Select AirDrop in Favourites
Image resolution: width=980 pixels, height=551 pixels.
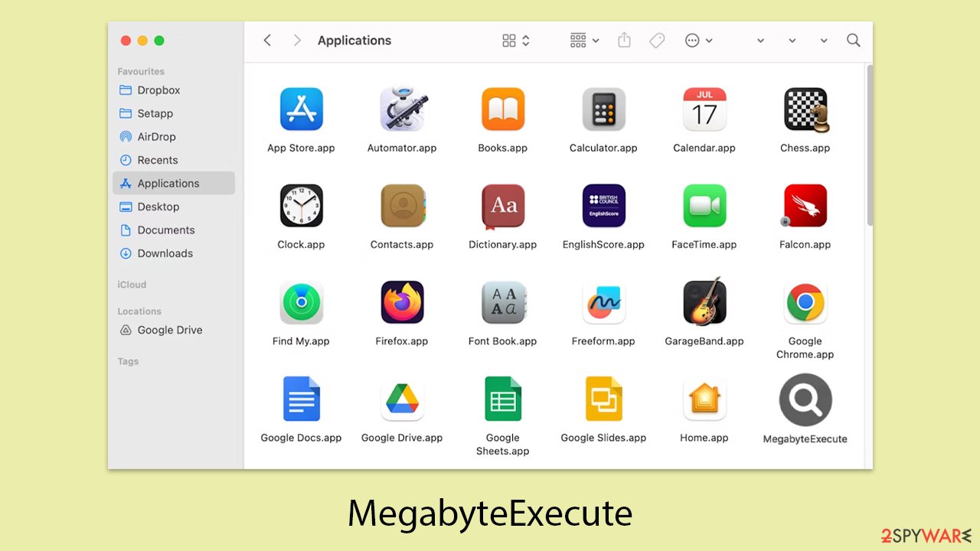[x=157, y=136]
